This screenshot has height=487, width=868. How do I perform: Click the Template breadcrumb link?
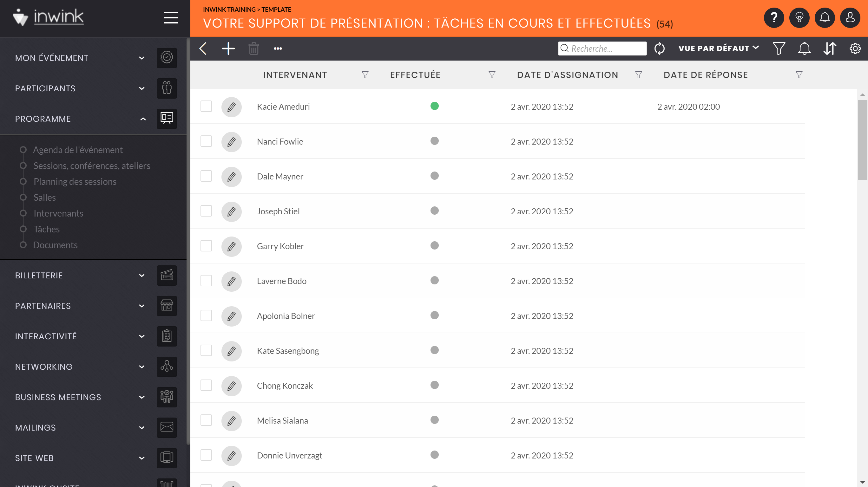[x=276, y=10]
